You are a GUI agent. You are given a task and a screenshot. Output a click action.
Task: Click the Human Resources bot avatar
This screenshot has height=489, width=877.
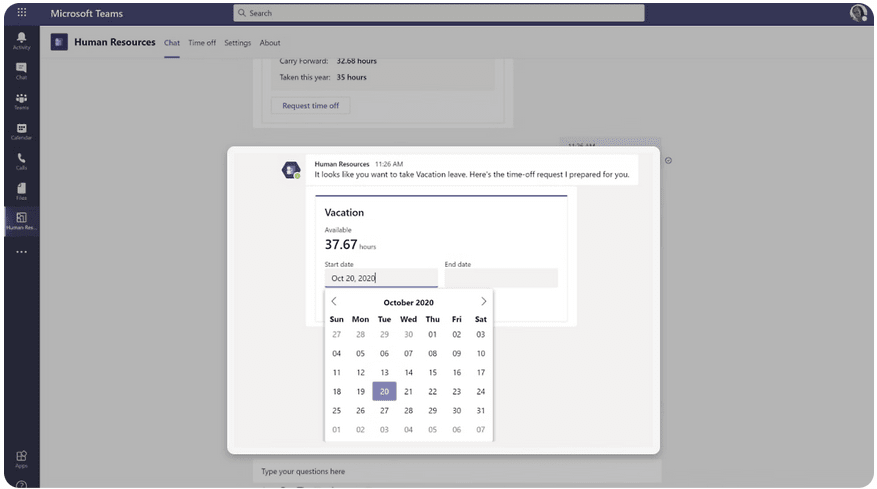coord(291,170)
